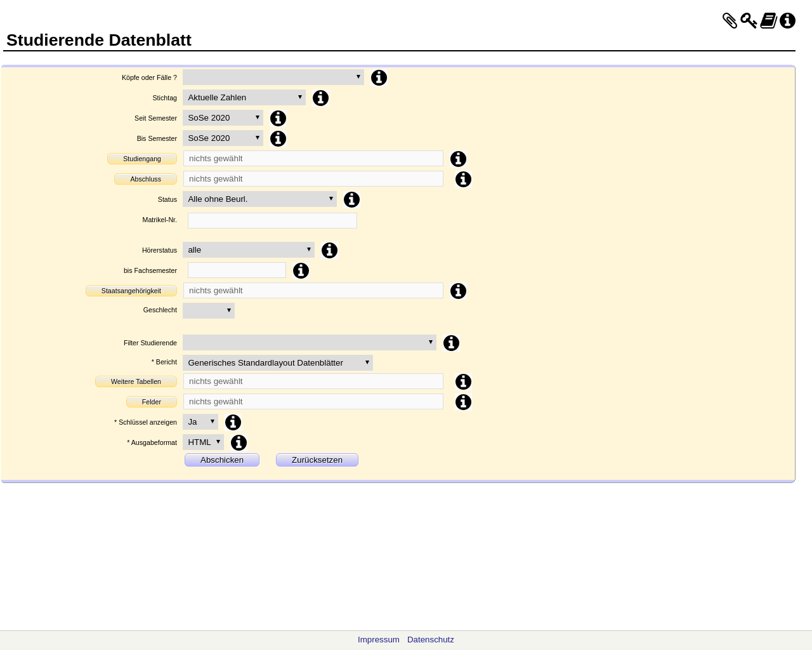The width and height of the screenshot is (812, 650).
Task: Click the paperclip icon in top toolbar
Action: pyautogui.click(x=730, y=21)
